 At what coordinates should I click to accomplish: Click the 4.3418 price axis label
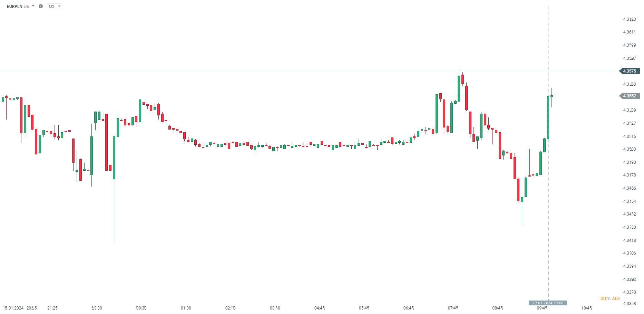(629, 240)
